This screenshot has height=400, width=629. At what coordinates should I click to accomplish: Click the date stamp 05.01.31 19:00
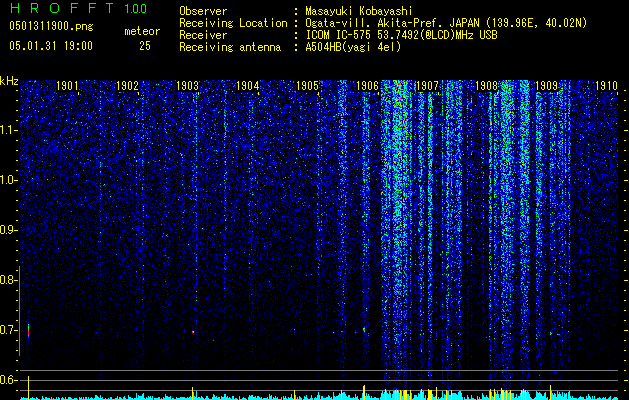[x=51, y=46]
